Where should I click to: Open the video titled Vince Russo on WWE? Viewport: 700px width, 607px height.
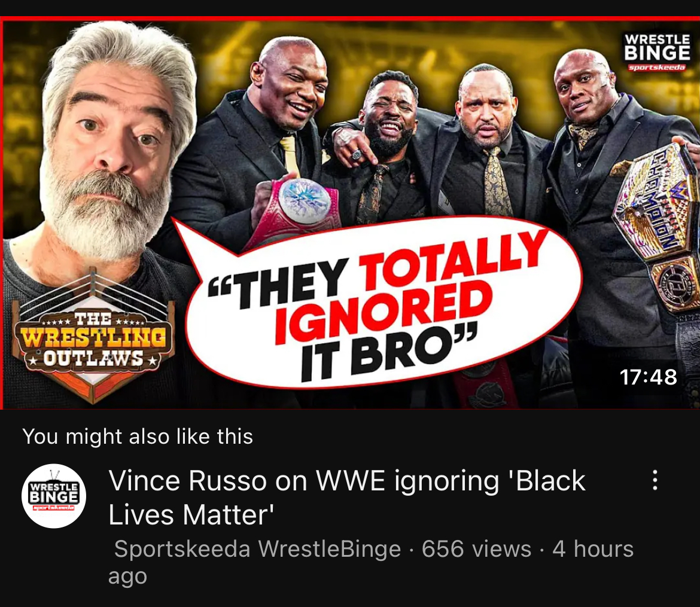[346, 498]
